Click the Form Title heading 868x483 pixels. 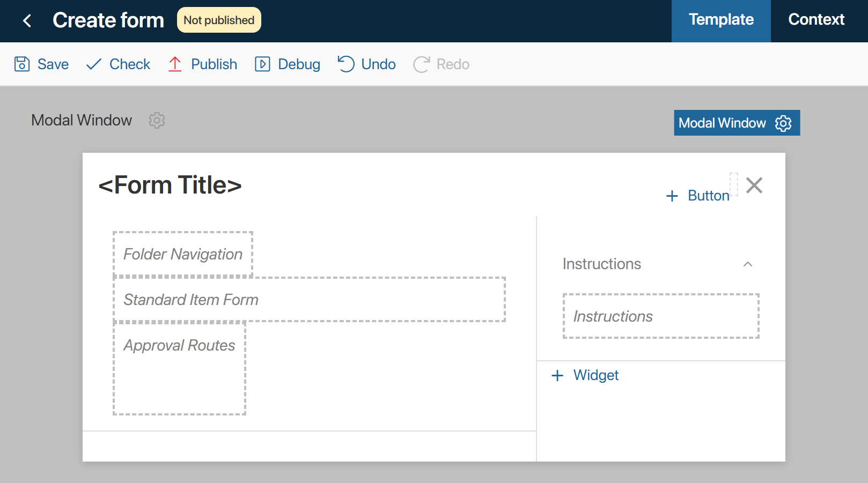[x=170, y=185]
